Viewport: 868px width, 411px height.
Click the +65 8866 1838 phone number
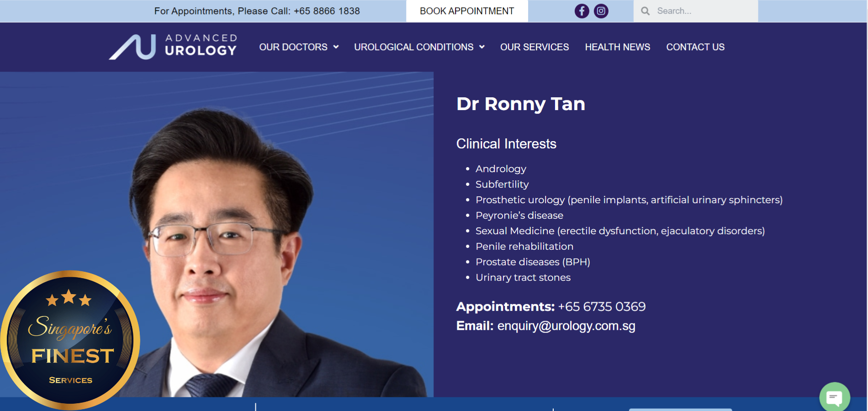click(x=327, y=11)
